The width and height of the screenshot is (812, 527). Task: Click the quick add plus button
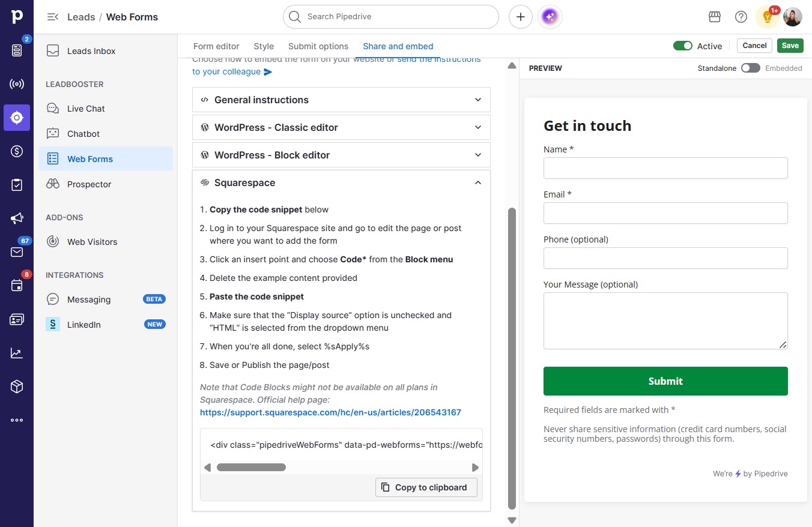tap(521, 17)
